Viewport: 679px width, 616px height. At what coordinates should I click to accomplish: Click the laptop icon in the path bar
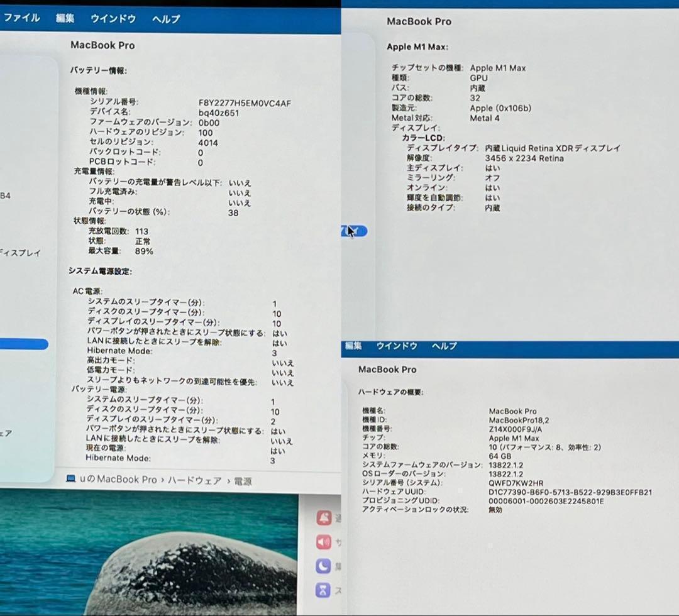[x=71, y=480]
